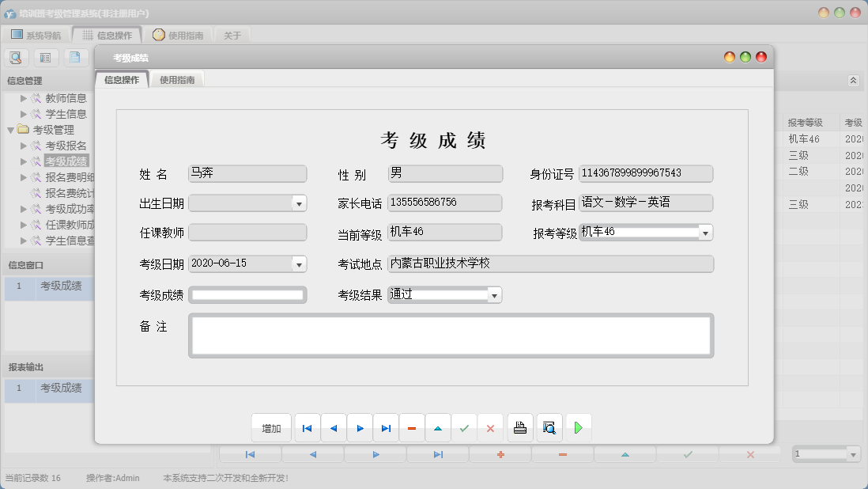This screenshot has width=868, height=489.
Task: Click the search icon in the main toolbar
Action: (x=16, y=57)
